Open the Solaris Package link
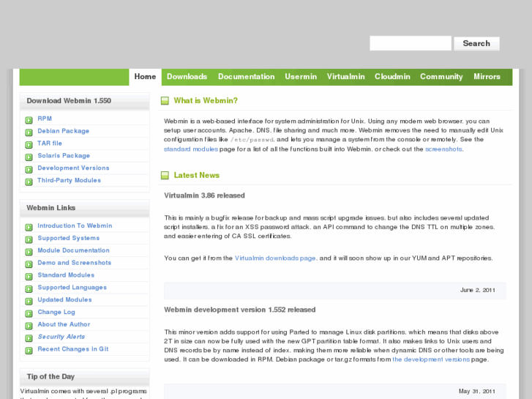The height and width of the screenshot is (399, 532). pyautogui.click(x=64, y=155)
